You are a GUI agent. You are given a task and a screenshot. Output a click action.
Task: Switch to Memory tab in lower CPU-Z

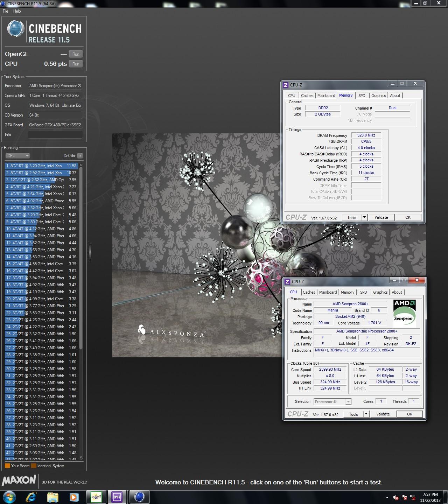pyautogui.click(x=348, y=292)
